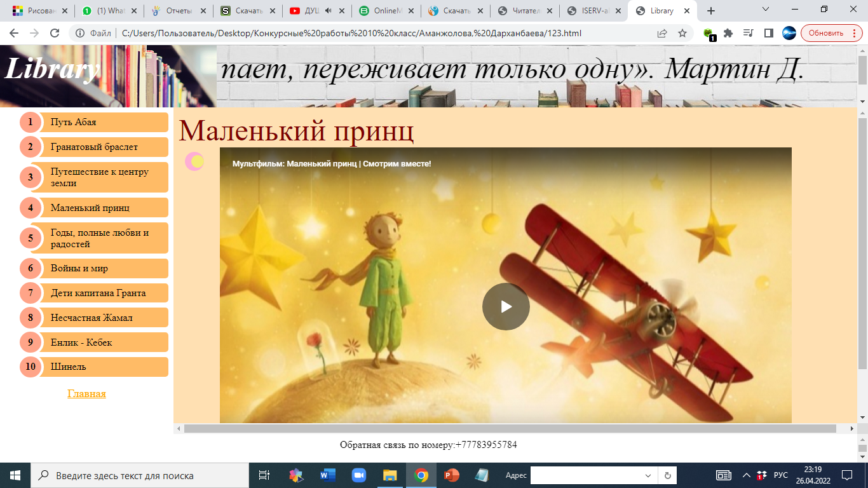This screenshot has width=868, height=488.
Task: Switch to the ISERV tab
Action: coord(594,11)
